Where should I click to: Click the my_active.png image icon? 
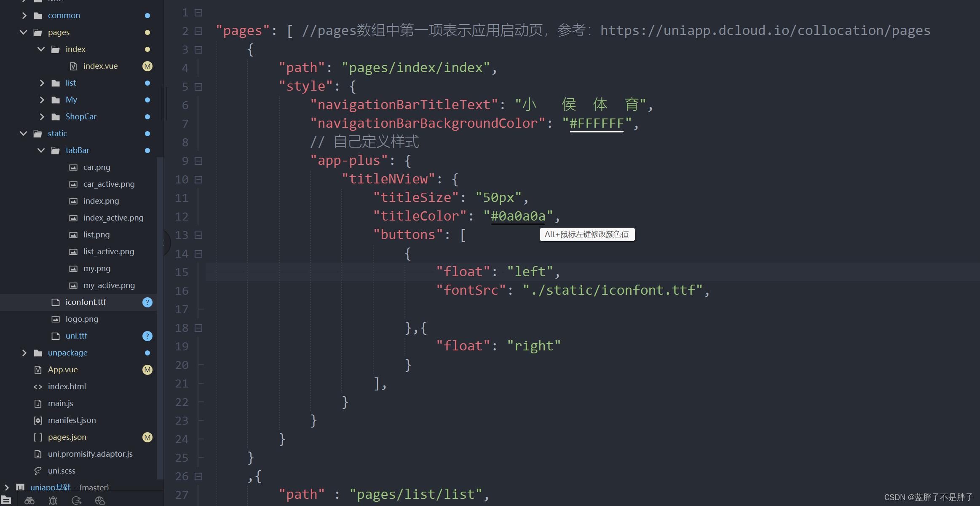click(x=73, y=285)
